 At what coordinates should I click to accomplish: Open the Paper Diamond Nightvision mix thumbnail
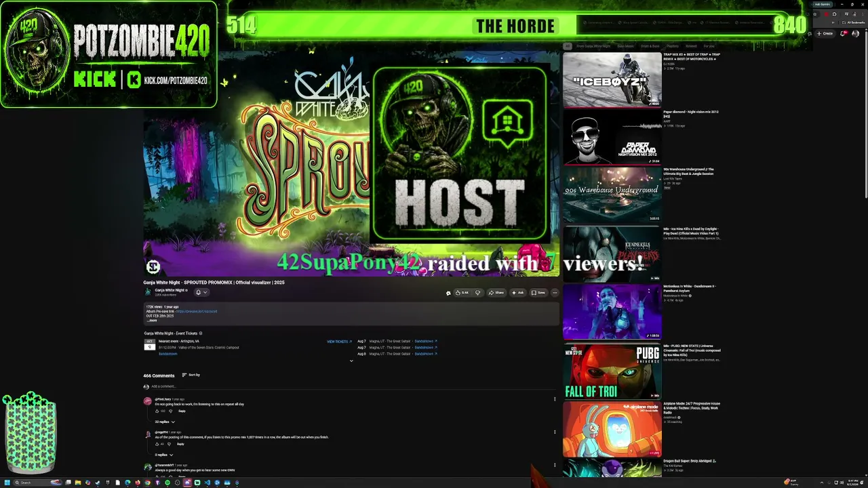612,138
